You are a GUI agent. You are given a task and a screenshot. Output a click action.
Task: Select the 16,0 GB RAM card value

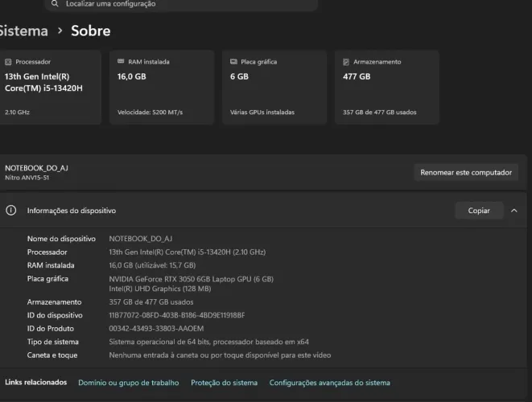tap(132, 76)
